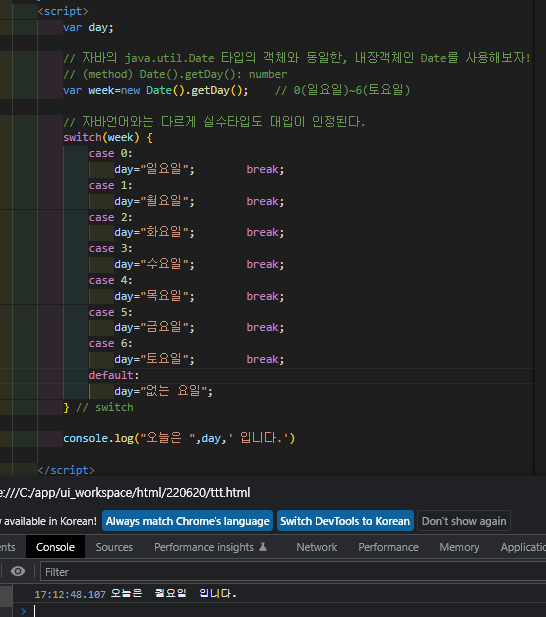Click the day="화요일" assignment
The width and height of the screenshot is (546, 617).
(x=154, y=232)
